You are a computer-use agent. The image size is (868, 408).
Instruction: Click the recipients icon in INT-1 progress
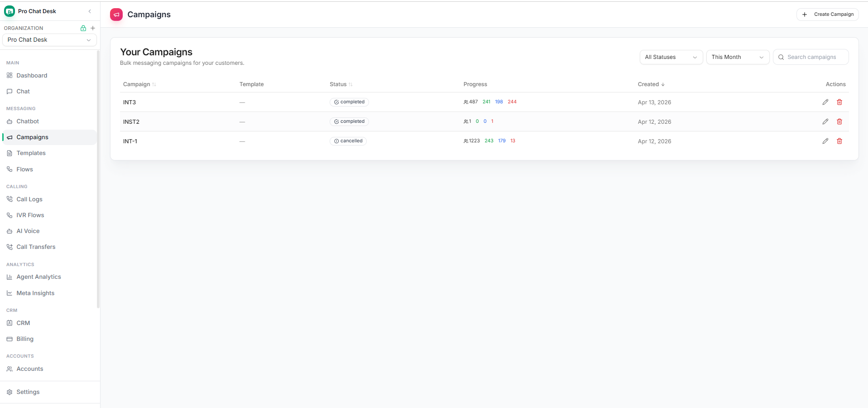coord(466,141)
